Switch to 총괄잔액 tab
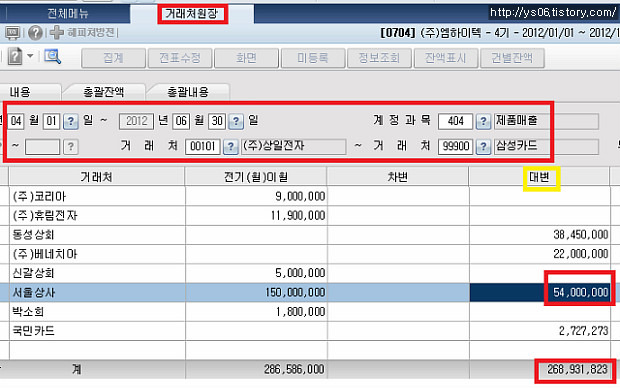The height and width of the screenshot is (388, 620). click(x=104, y=92)
